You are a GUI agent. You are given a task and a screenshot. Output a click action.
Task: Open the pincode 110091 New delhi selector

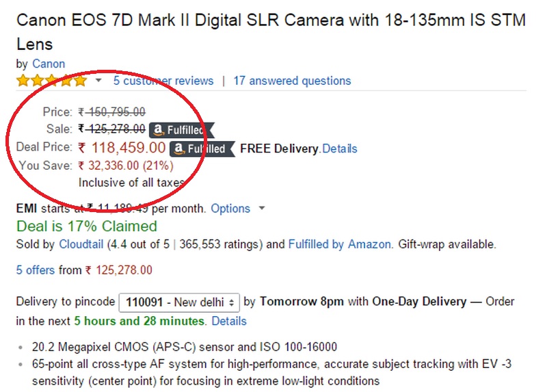pos(179,302)
